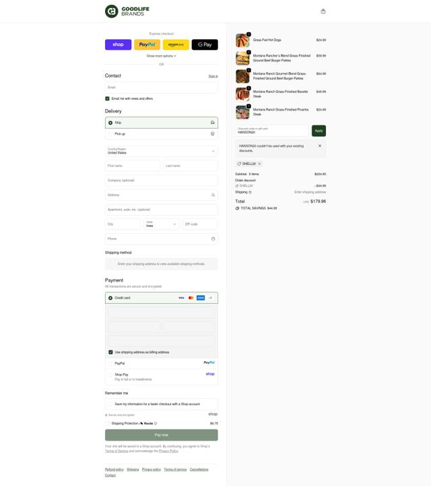Toggle Use shipping address as billing address
This screenshot has height=504, width=431.
click(x=110, y=352)
